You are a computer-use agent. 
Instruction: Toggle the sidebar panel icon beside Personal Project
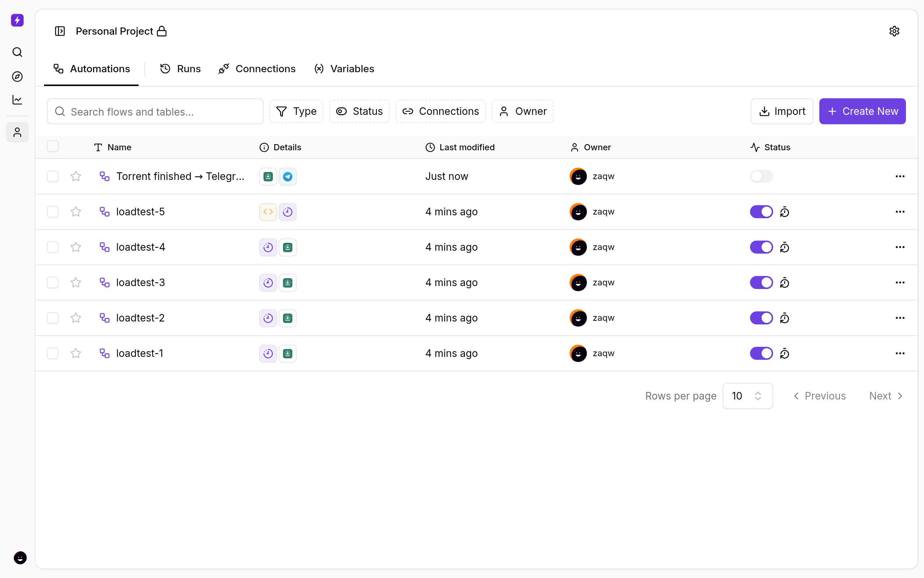pyautogui.click(x=60, y=31)
